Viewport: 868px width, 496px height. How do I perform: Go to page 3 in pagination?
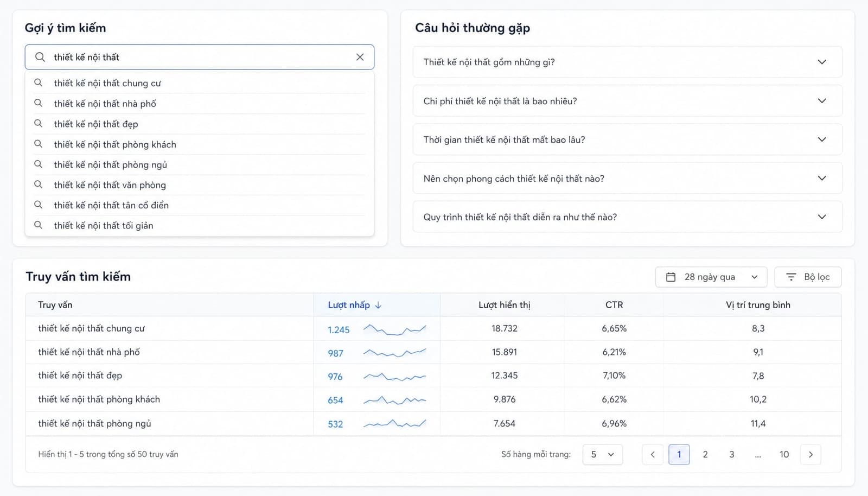[732, 454]
